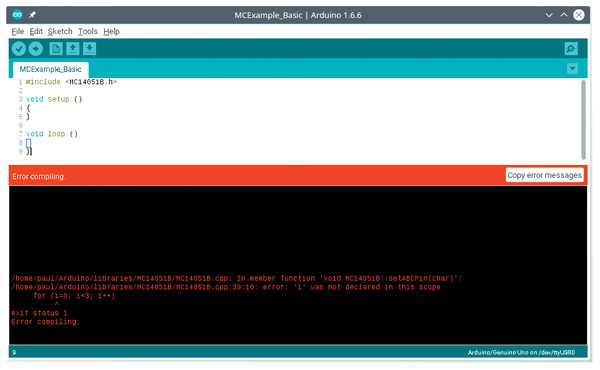Viewport: 600px width, 370px height.
Task: Open the Sketch menu
Action: [60, 31]
